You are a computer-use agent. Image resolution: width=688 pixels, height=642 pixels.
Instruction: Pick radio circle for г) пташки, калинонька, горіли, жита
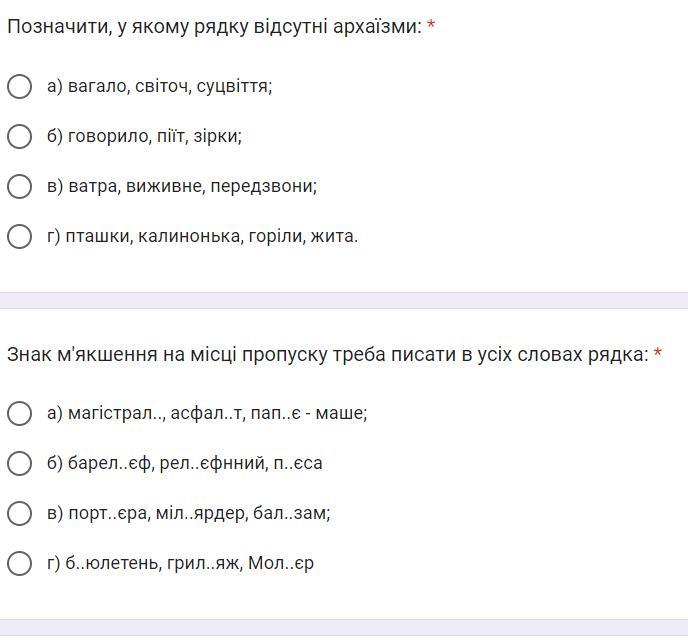19,236
